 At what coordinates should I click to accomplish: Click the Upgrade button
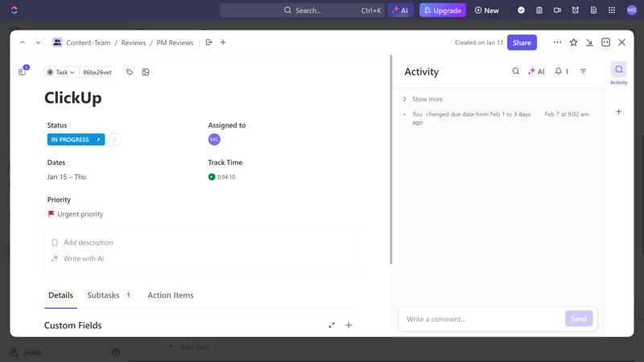click(x=443, y=10)
